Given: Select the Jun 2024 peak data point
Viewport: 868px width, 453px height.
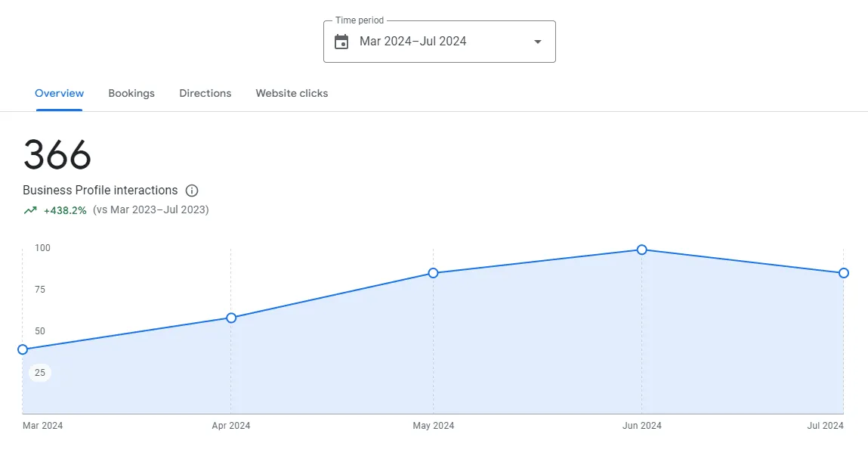Looking at the screenshot, I should click(641, 250).
